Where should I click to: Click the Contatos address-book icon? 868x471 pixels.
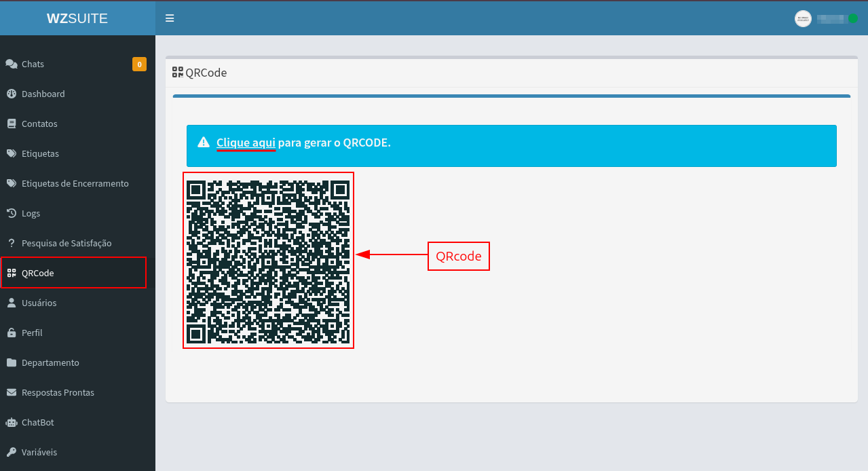point(12,124)
